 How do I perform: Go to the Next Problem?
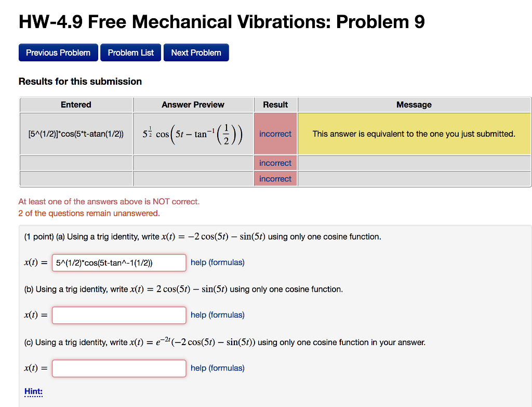pos(196,52)
